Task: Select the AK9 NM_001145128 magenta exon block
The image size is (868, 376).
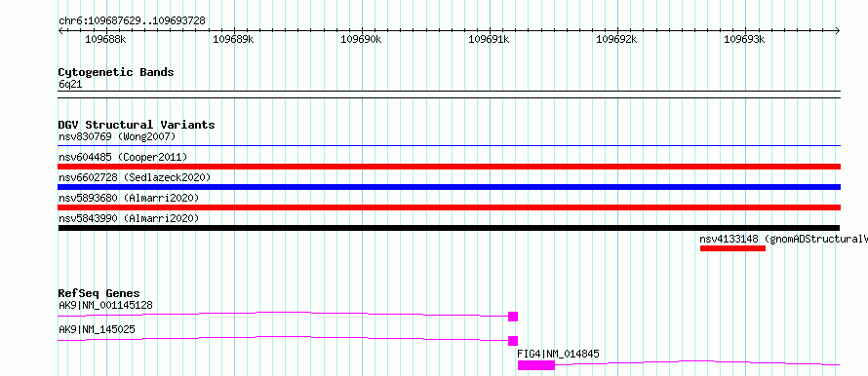Action: (x=513, y=317)
